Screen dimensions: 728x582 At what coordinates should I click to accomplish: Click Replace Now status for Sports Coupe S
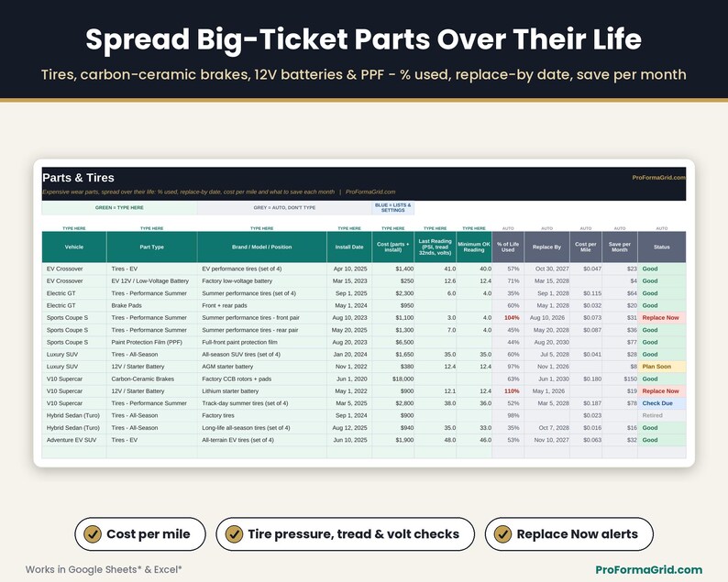[x=662, y=318]
